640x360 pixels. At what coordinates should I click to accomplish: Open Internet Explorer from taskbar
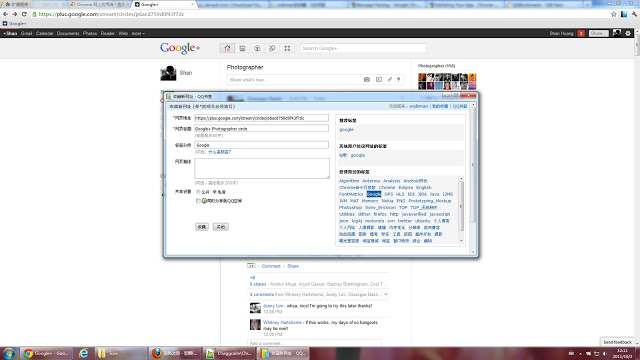coord(84,353)
